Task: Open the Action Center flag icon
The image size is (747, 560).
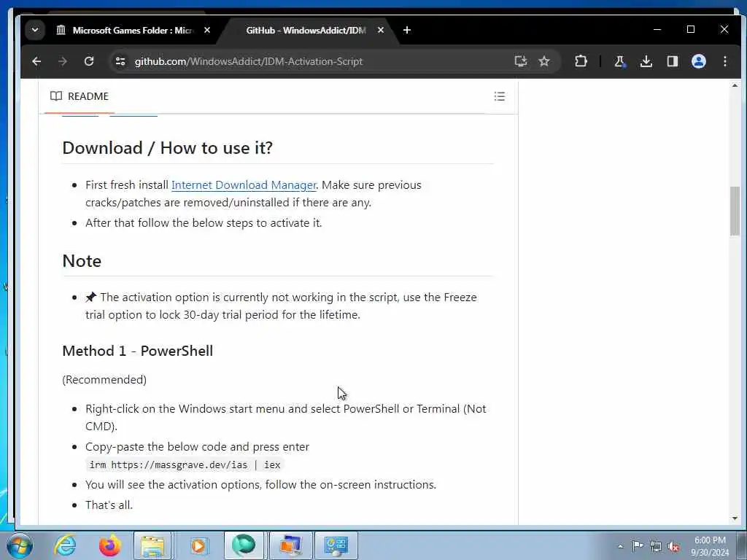Action: 638,545
